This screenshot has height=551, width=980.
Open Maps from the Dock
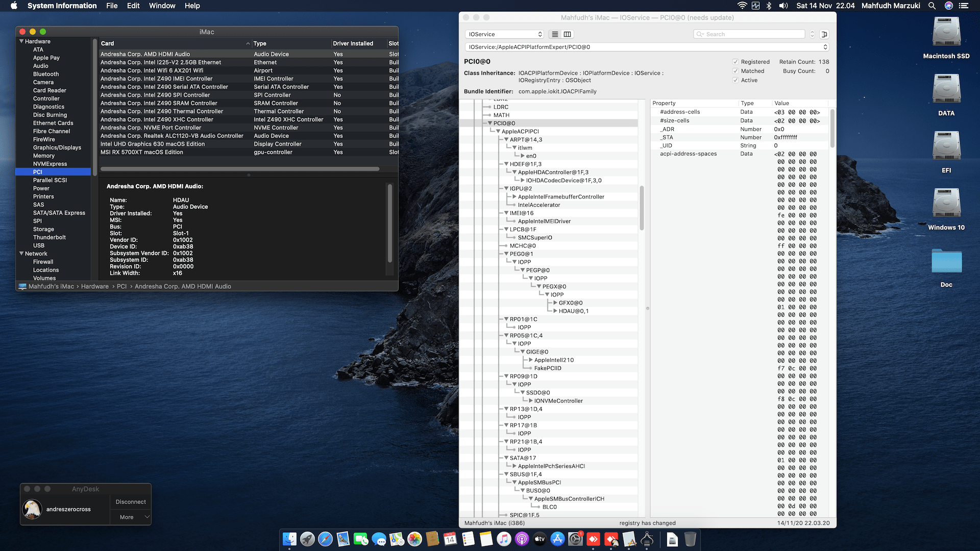[397, 539]
